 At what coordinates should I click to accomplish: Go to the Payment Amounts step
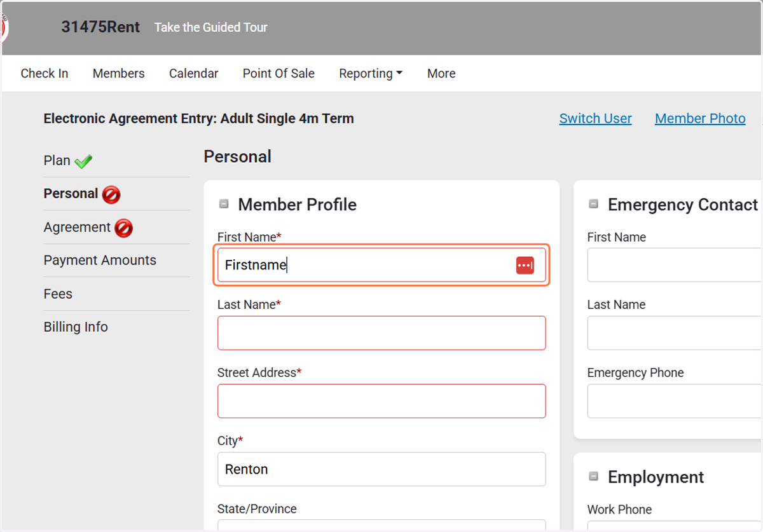[100, 261]
